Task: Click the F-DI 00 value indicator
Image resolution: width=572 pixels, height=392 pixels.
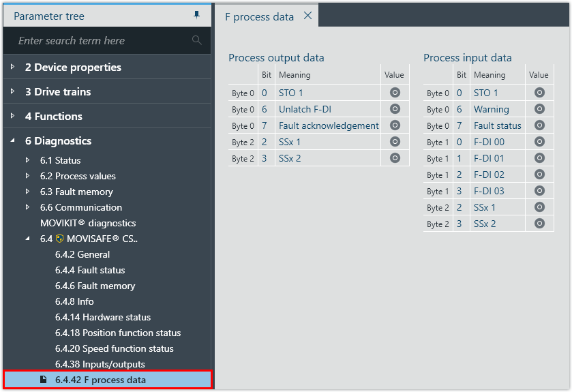Action: (539, 142)
